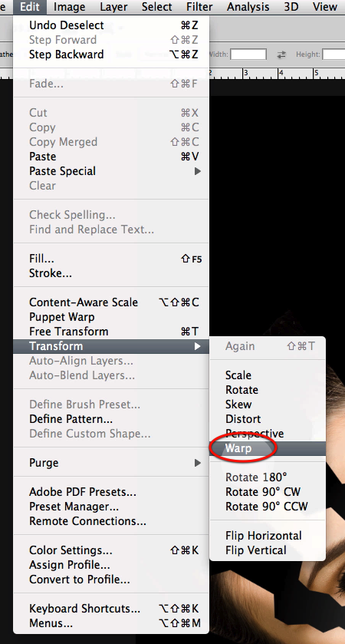Expand the Purge submenu arrow
Viewport: 345px width, 644px height.
(198, 463)
